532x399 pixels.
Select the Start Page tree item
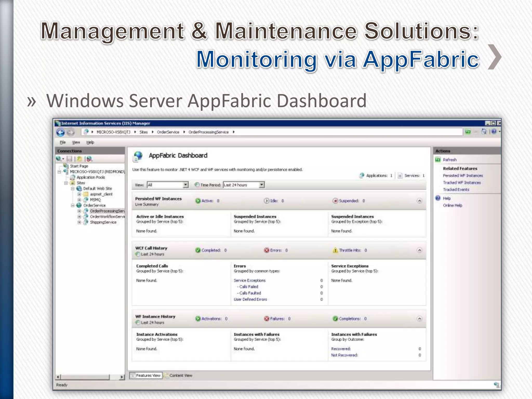tap(79, 166)
